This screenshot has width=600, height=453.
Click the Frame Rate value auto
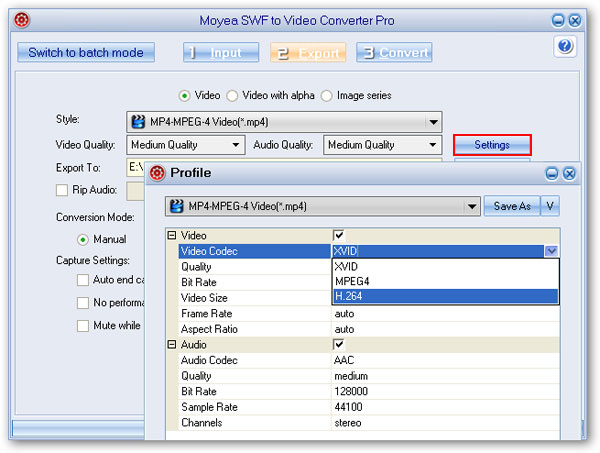[344, 314]
